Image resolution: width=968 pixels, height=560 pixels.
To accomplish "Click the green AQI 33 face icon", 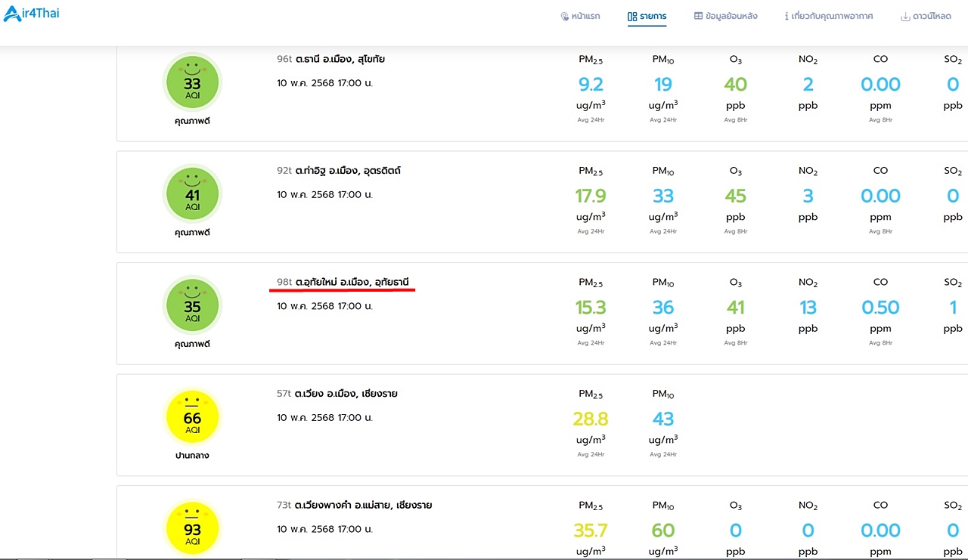I will 192,83.
